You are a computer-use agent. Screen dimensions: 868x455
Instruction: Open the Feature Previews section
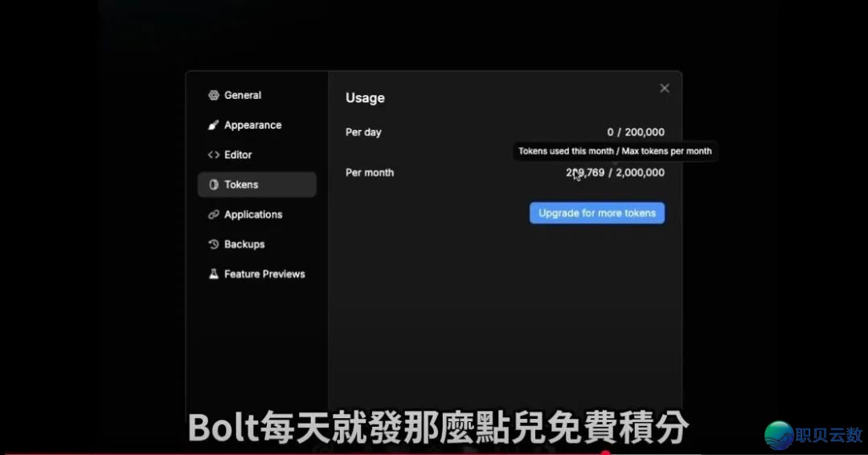click(257, 274)
